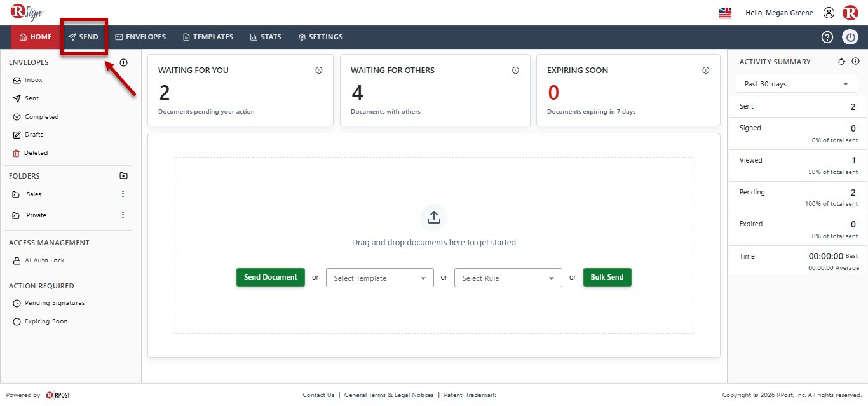Screen dimensions: 868x406
Task: Expand the Select Rule dropdown
Action: pyautogui.click(x=508, y=278)
